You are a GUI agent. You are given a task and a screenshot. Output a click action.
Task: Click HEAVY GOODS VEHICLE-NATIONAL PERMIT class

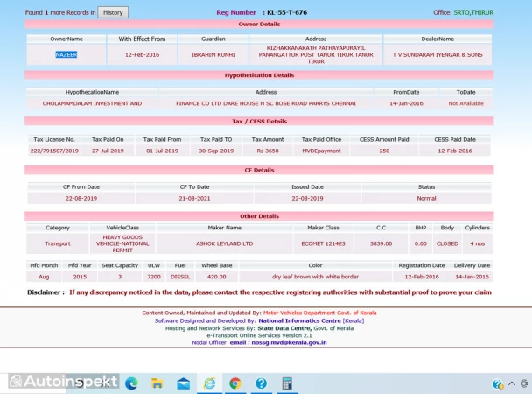point(122,243)
